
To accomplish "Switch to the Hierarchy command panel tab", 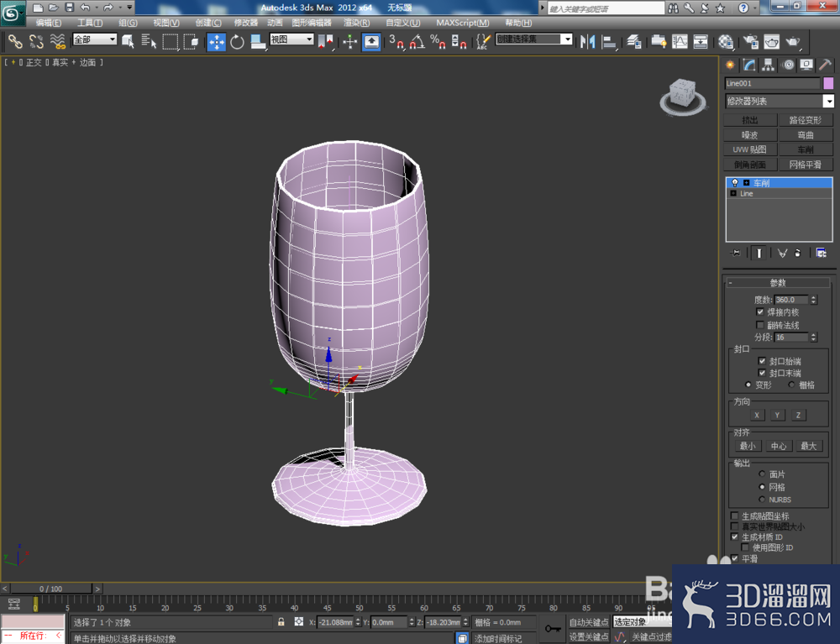I will pos(769,65).
